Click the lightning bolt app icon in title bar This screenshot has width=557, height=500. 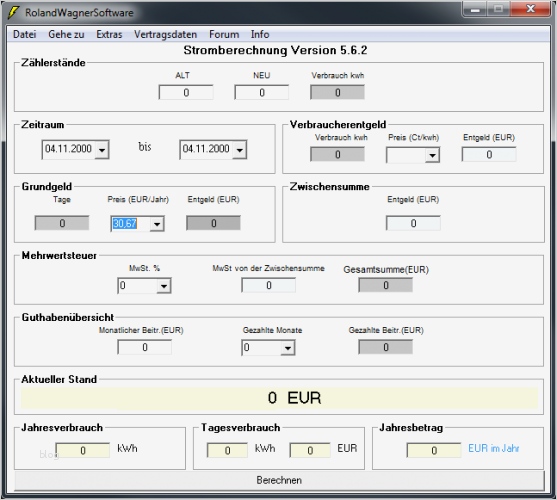point(13,12)
